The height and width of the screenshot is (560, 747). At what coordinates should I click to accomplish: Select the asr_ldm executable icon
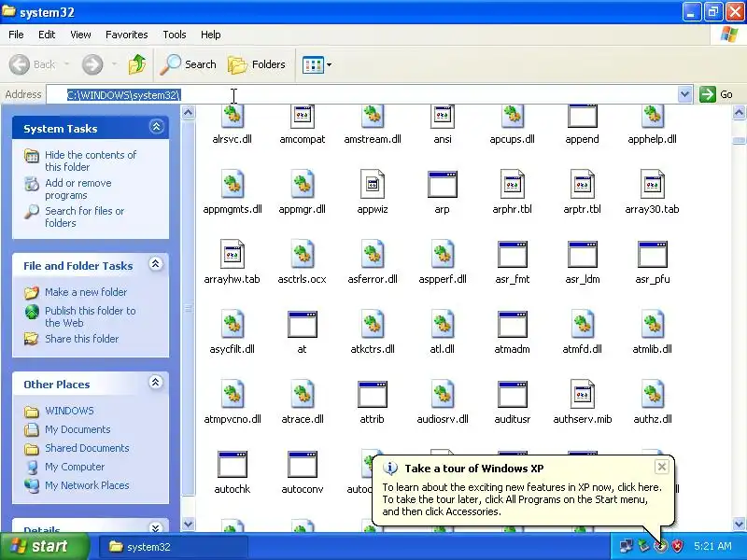[x=583, y=255]
